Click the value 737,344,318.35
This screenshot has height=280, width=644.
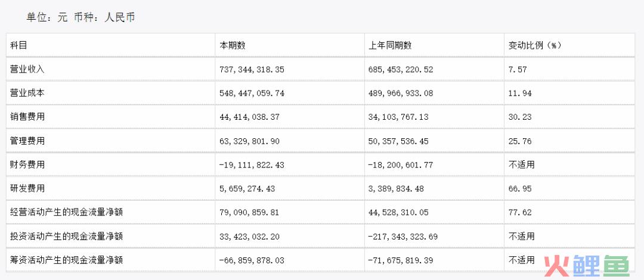(x=252, y=70)
